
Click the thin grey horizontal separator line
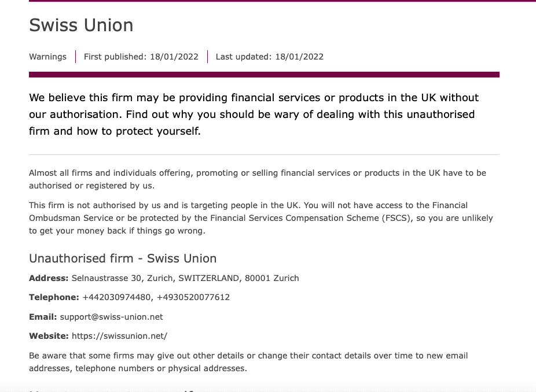[265, 155]
